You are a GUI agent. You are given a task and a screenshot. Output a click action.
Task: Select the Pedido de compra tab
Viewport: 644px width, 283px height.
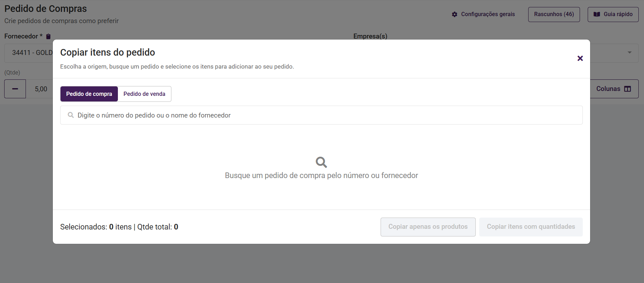pyautogui.click(x=89, y=94)
